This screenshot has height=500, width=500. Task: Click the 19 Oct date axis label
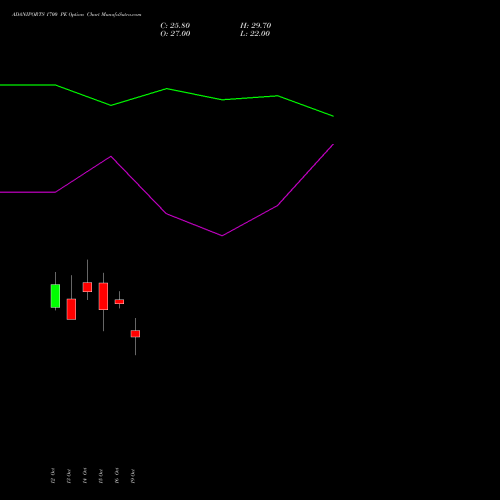[x=133, y=476]
